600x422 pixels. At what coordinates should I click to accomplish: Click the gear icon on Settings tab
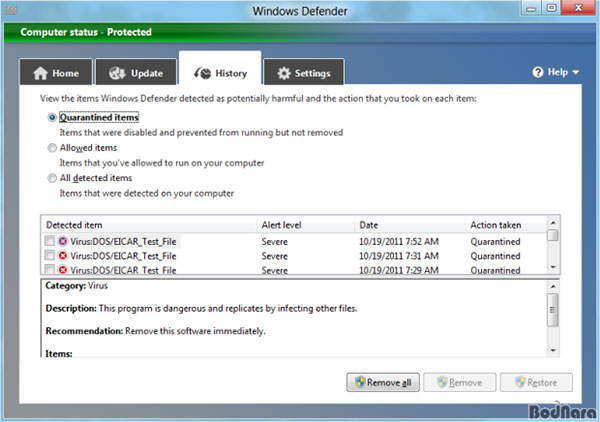pyautogui.click(x=284, y=73)
